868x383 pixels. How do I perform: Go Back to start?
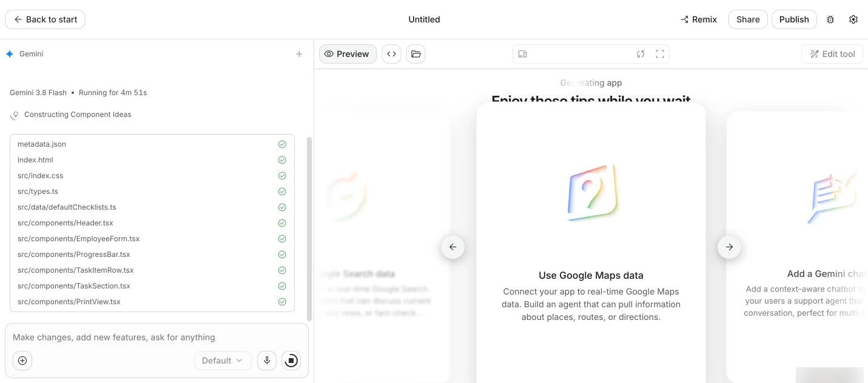pos(45,19)
